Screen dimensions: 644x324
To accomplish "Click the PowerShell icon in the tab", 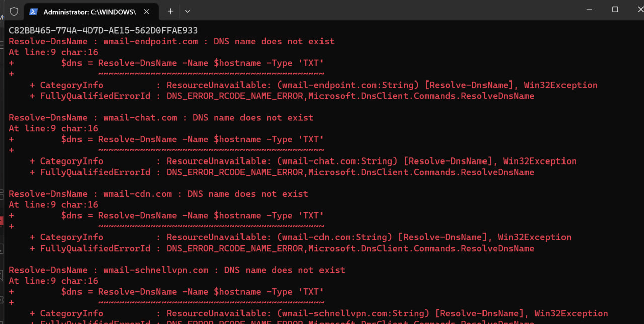I will point(34,11).
